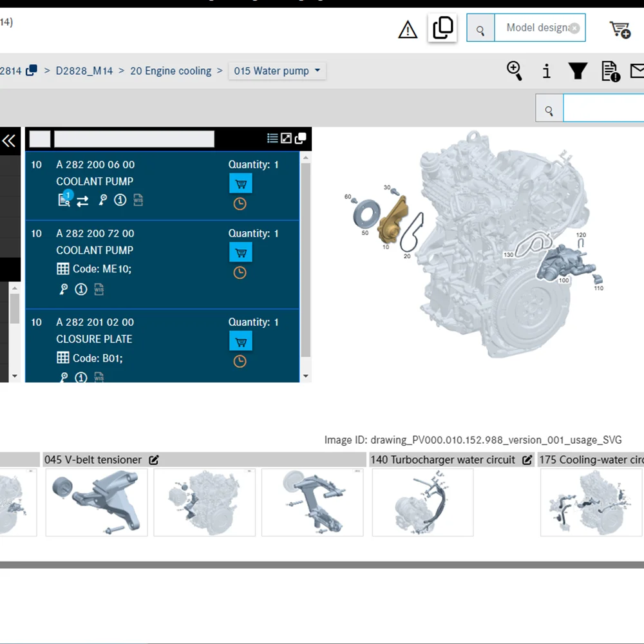Select callout 100 in engine diagram

(563, 280)
